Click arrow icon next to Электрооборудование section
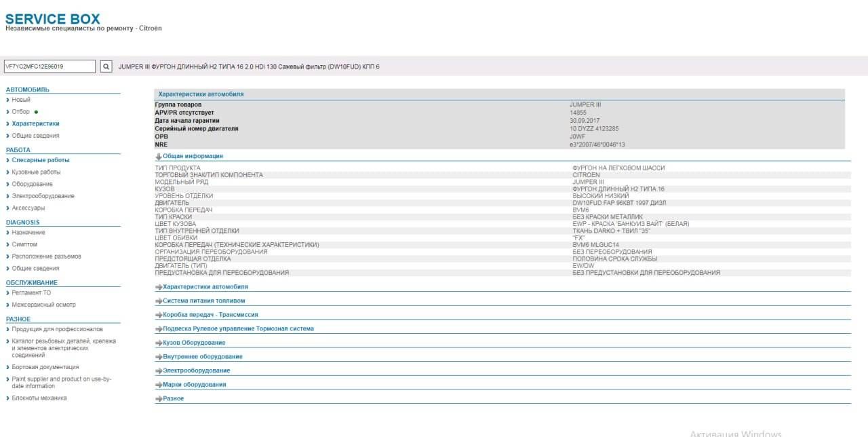Image resolution: width=868 pixels, height=437 pixels. [159, 370]
